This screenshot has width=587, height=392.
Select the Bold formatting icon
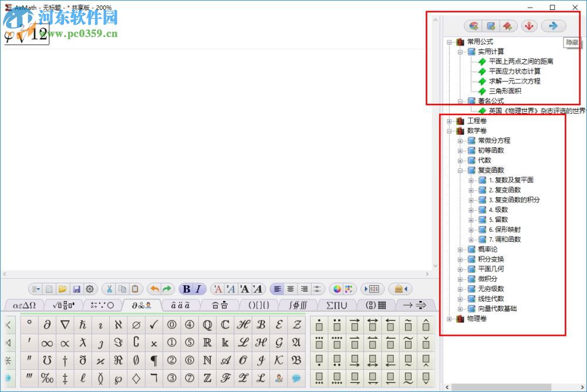pyautogui.click(x=187, y=289)
